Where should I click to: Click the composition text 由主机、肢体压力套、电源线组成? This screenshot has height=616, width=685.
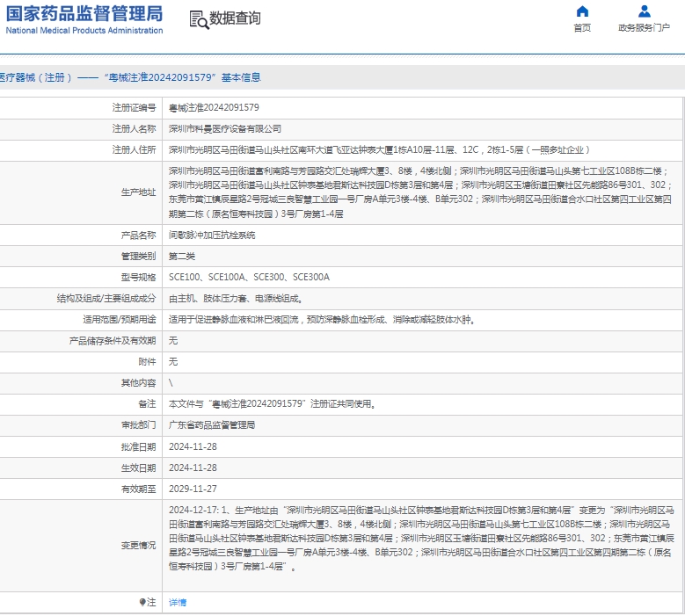tap(236, 299)
